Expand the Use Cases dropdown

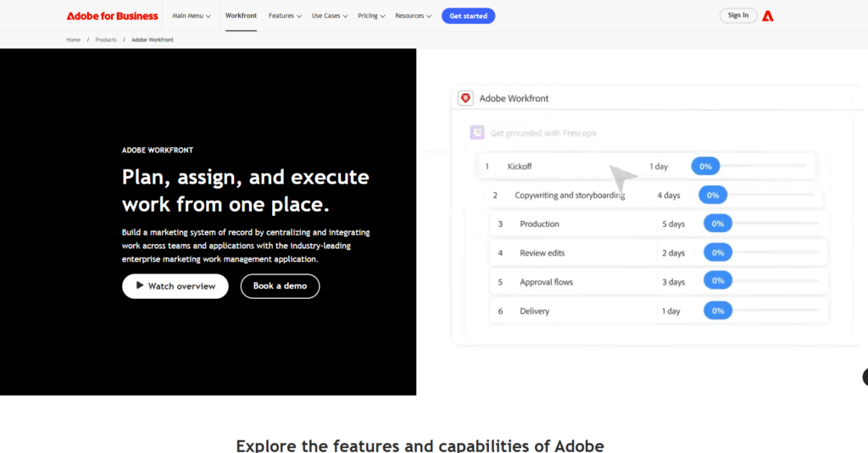click(330, 16)
